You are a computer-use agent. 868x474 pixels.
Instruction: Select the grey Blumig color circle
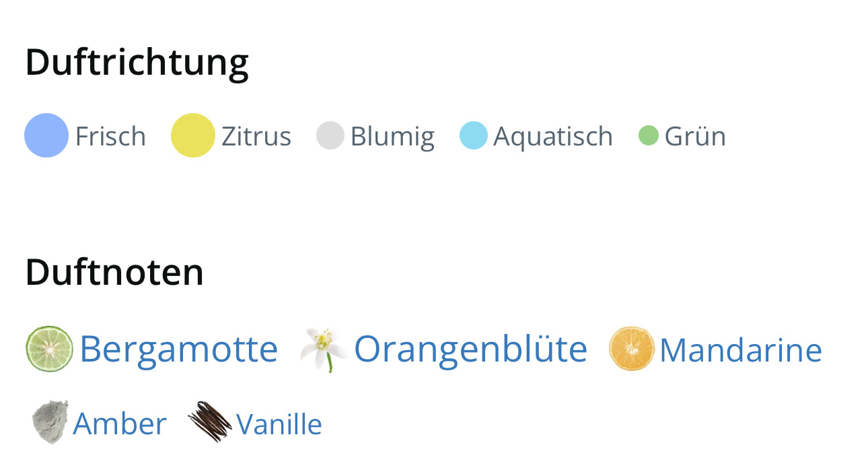[x=330, y=135]
